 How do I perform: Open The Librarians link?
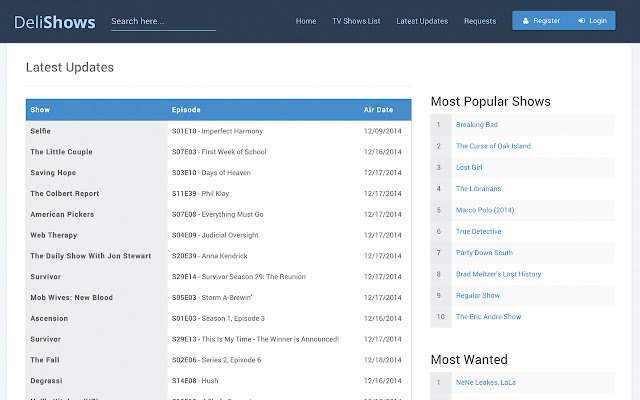[478, 189]
